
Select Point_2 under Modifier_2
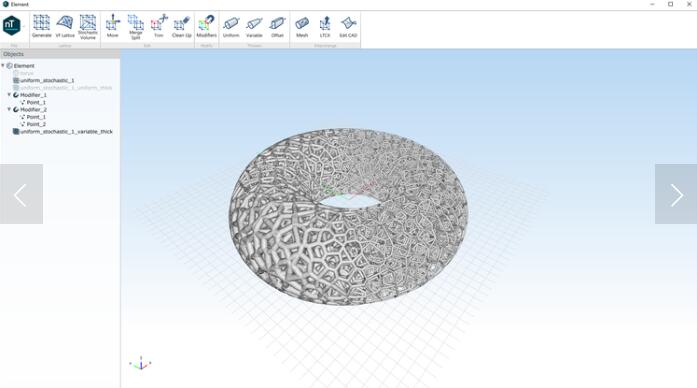33,124
